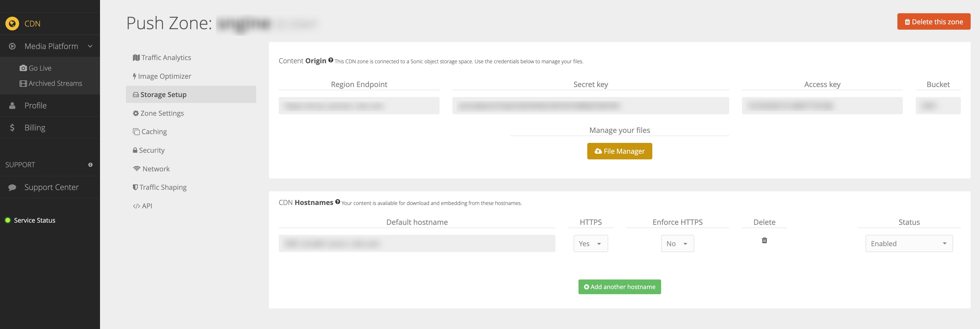Click the Delete this zone button

933,22
